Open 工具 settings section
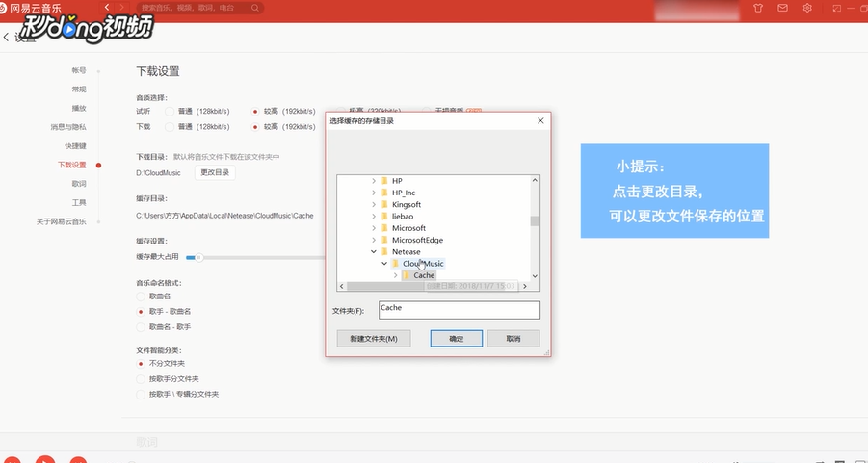Viewport: 868px width, 463px height. click(x=79, y=202)
